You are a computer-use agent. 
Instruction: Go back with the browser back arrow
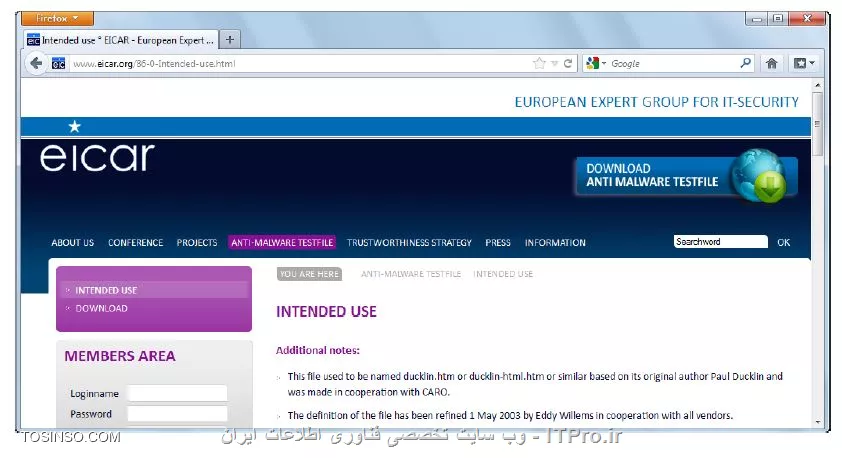click(36, 63)
